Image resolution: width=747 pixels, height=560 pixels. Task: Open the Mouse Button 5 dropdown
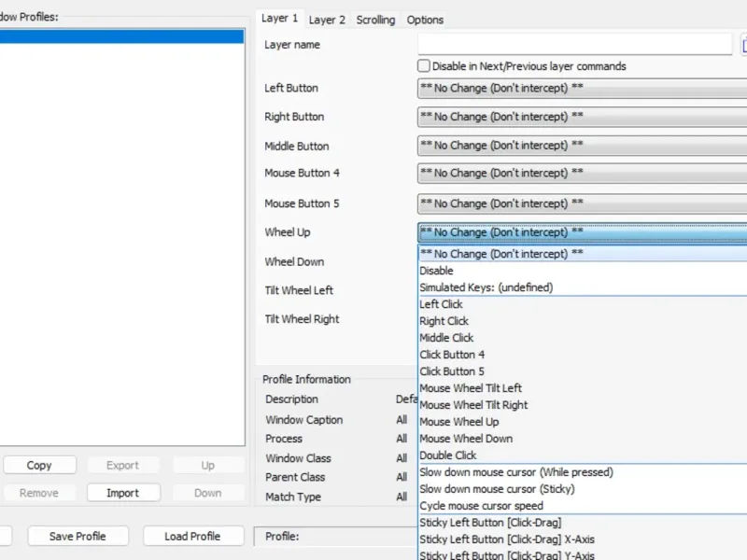coord(582,203)
